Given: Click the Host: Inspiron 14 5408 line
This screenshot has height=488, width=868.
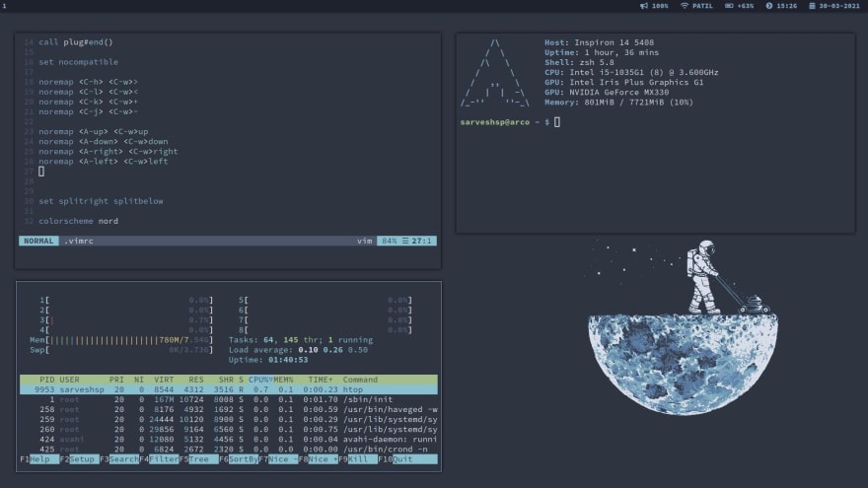Looking at the screenshot, I should click(599, 42).
